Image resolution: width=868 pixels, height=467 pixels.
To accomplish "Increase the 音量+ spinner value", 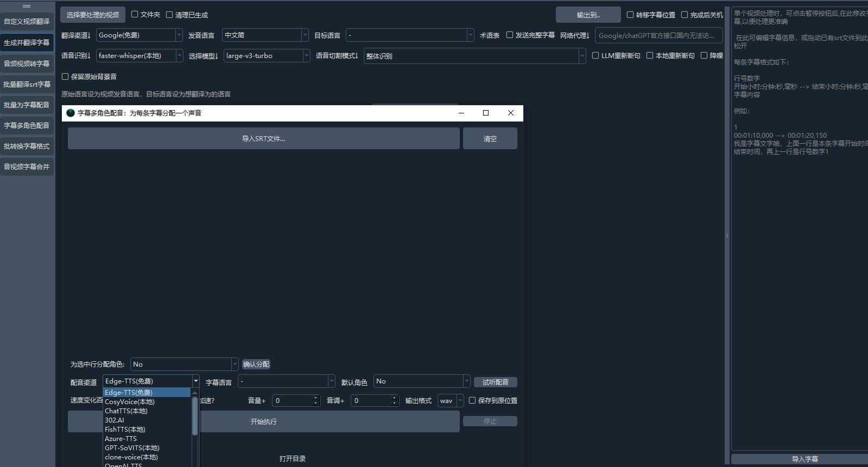I will pyautogui.click(x=316, y=398).
